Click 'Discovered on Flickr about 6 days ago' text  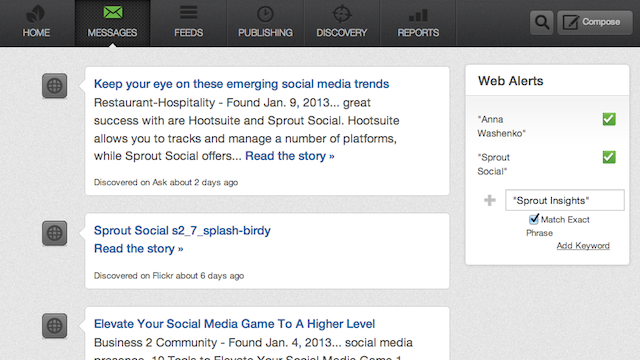pyautogui.click(x=169, y=276)
